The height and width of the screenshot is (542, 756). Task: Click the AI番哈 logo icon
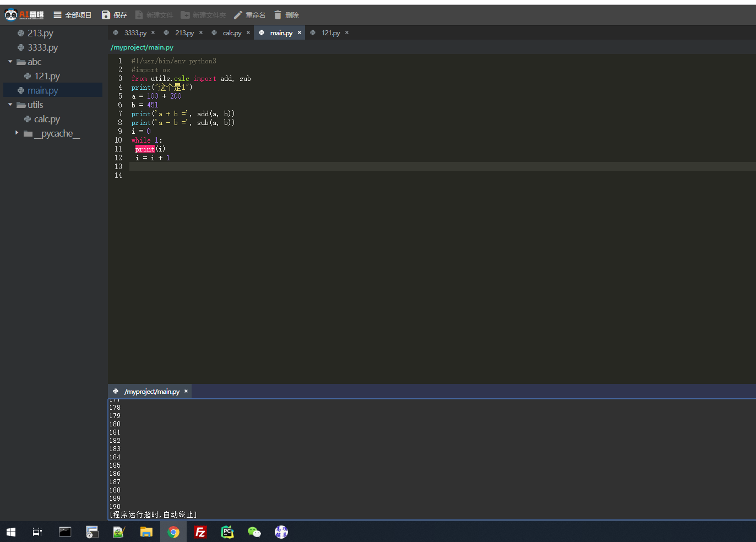coord(10,14)
